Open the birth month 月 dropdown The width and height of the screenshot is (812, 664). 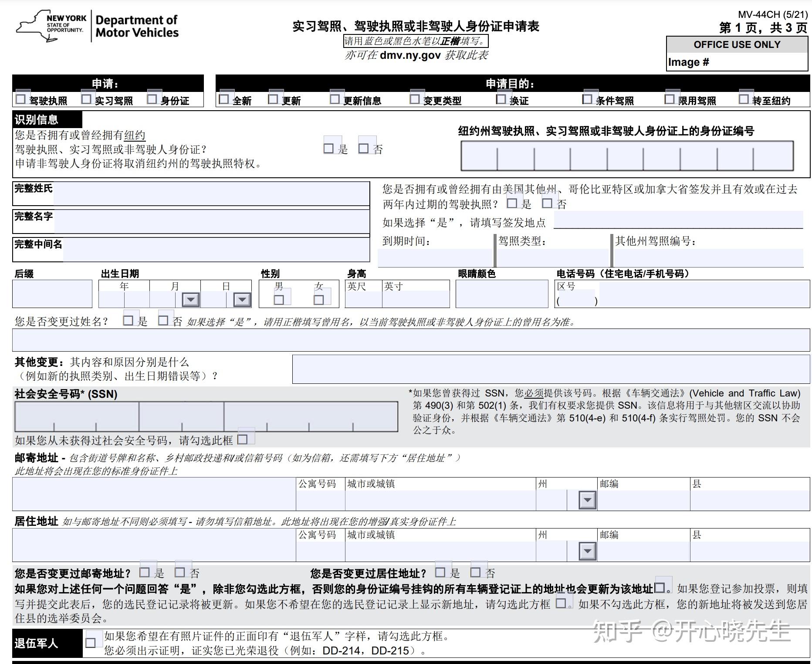click(191, 300)
